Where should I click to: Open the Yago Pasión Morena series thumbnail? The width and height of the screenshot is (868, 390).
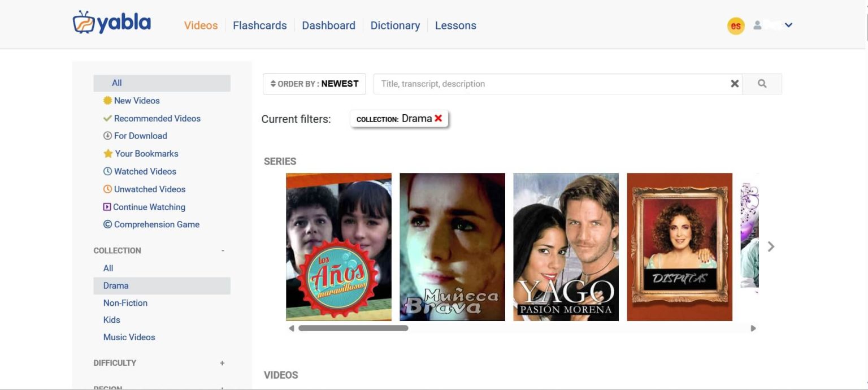click(x=566, y=247)
